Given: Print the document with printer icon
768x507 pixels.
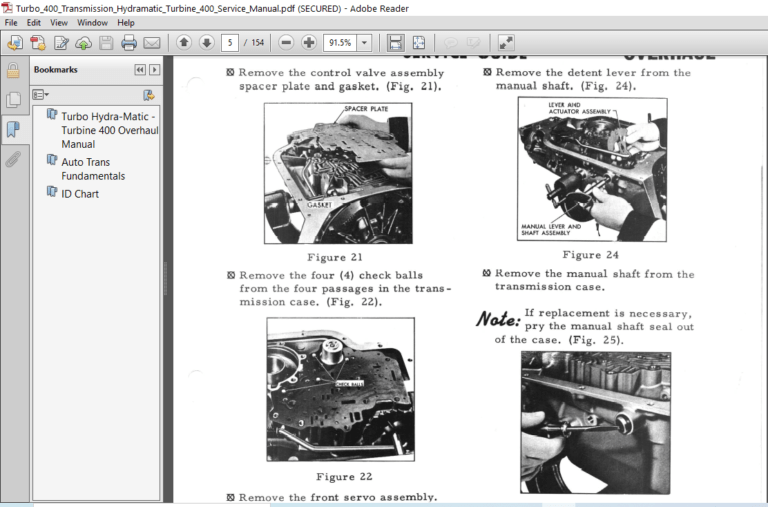Looking at the screenshot, I should [129, 43].
